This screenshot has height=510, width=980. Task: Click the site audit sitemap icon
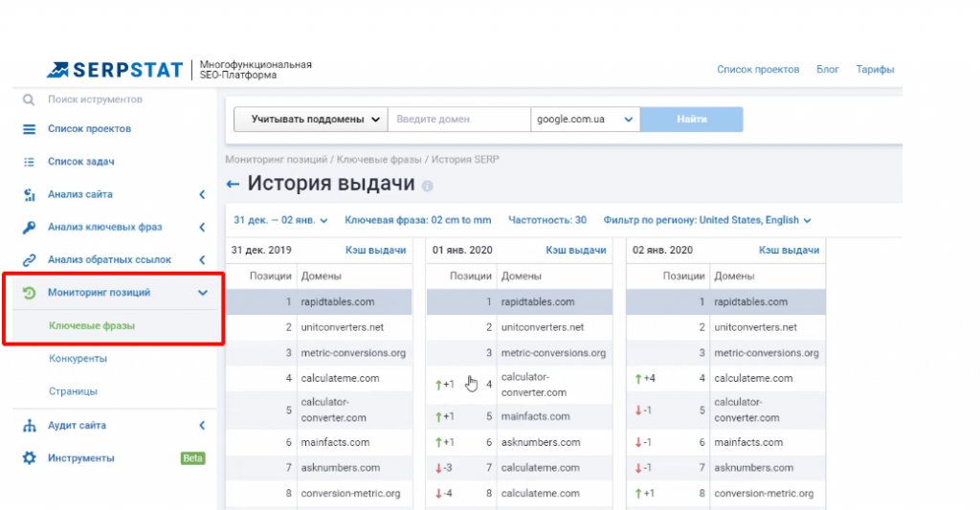click(x=30, y=426)
